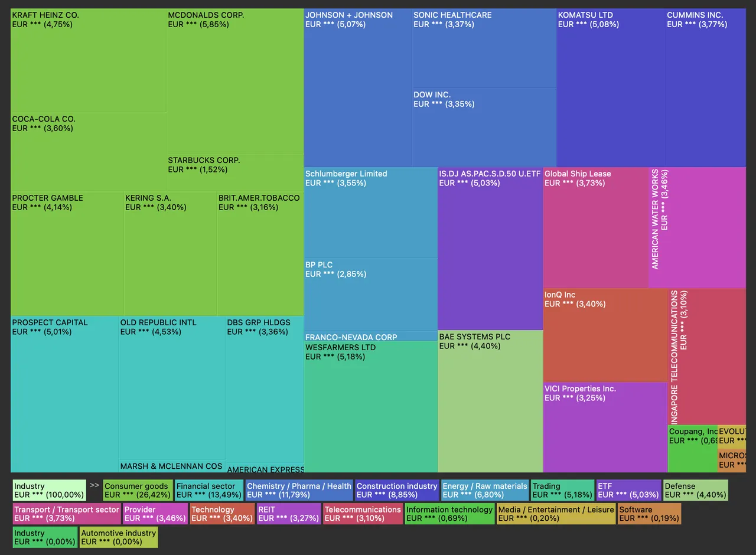Click the Industry 0,00% legend swatch
This screenshot has width=756, height=555.
(45, 537)
